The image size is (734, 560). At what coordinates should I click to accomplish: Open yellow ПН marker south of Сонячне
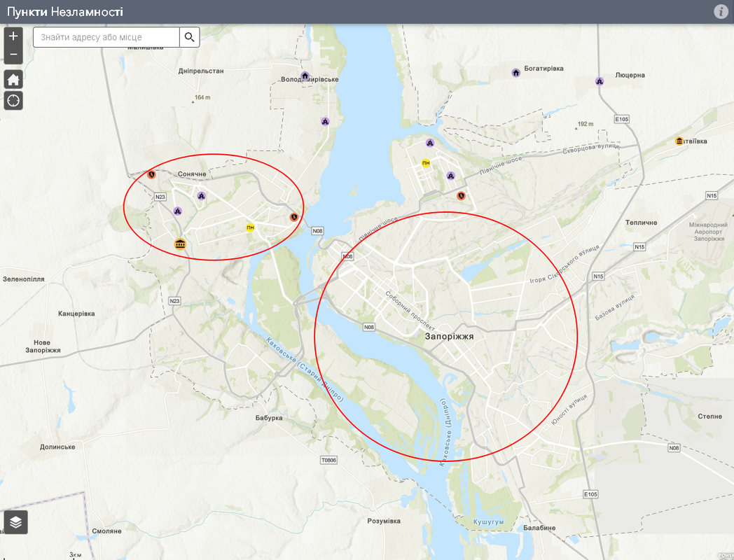251,227
